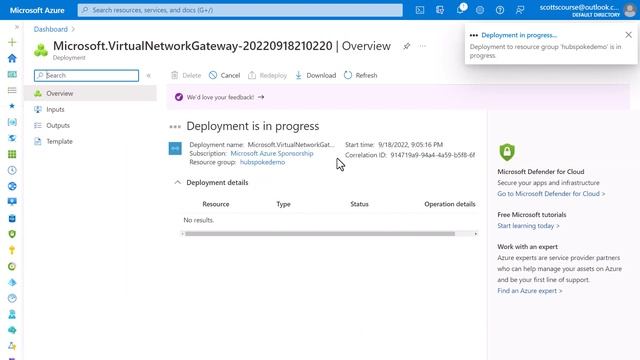Open hubspokedemo resource group link
This screenshot has height=360, width=640.
(x=262, y=162)
